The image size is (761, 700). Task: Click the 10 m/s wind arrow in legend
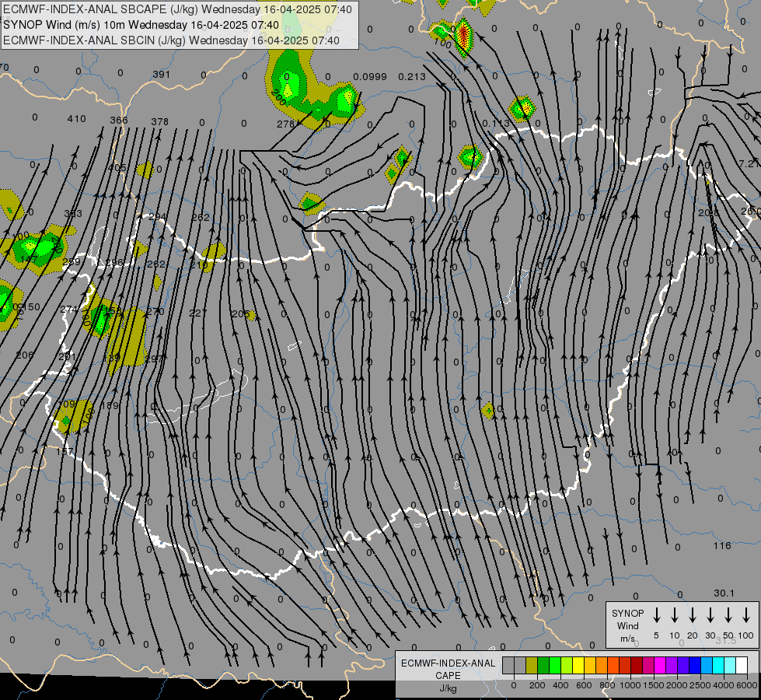(x=674, y=615)
